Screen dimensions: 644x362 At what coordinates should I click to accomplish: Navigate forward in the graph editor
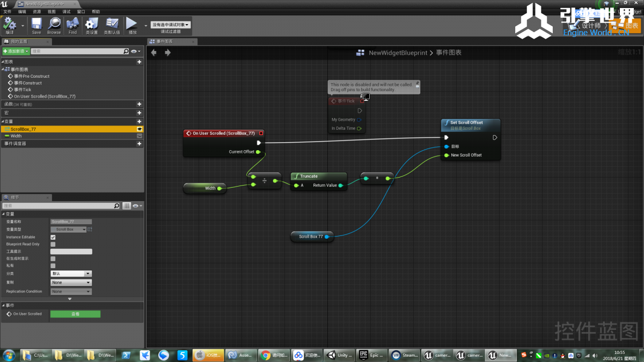[167, 53]
